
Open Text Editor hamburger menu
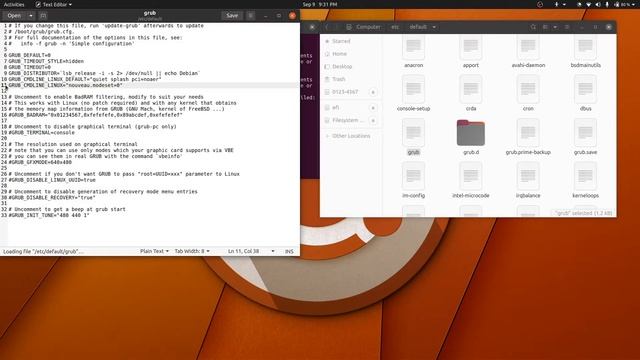coord(251,16)
